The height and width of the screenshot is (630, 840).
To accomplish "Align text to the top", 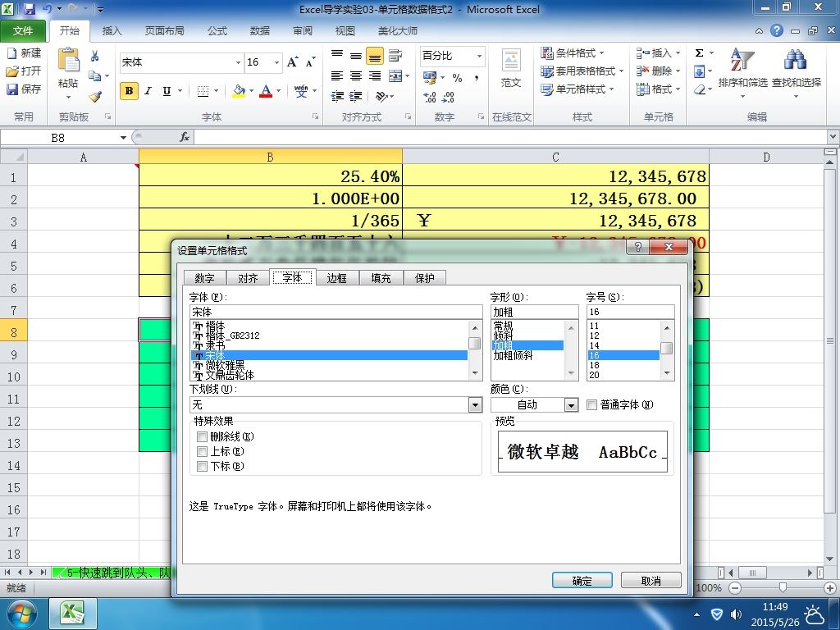I will [x=337, y=55].
